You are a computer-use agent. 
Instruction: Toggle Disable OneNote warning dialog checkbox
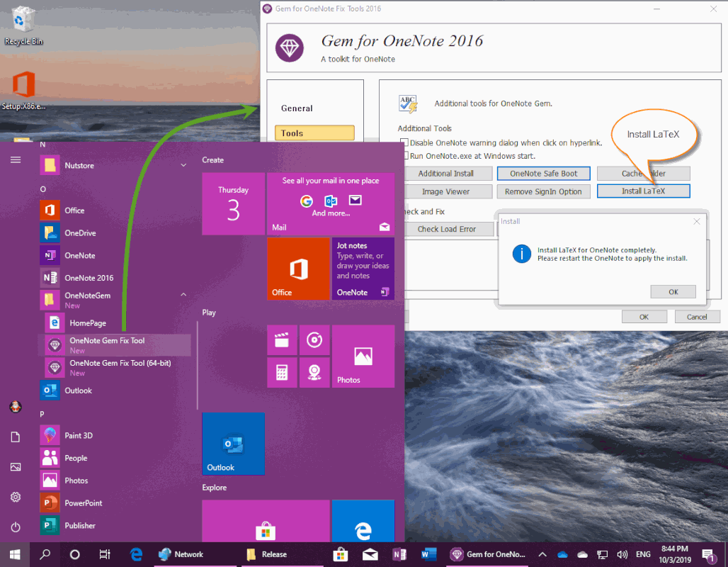(404, 142)
